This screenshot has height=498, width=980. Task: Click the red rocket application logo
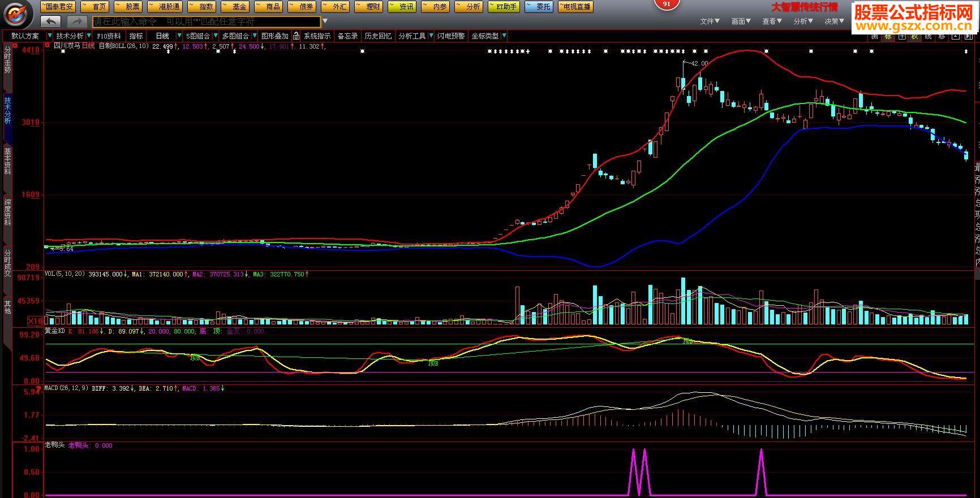tap(17, 14)
